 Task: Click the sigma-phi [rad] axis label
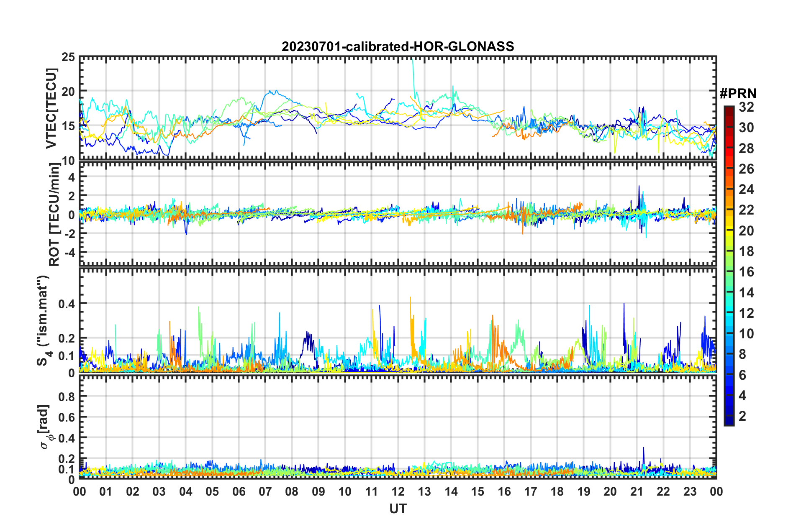click(x=45, y=427)
